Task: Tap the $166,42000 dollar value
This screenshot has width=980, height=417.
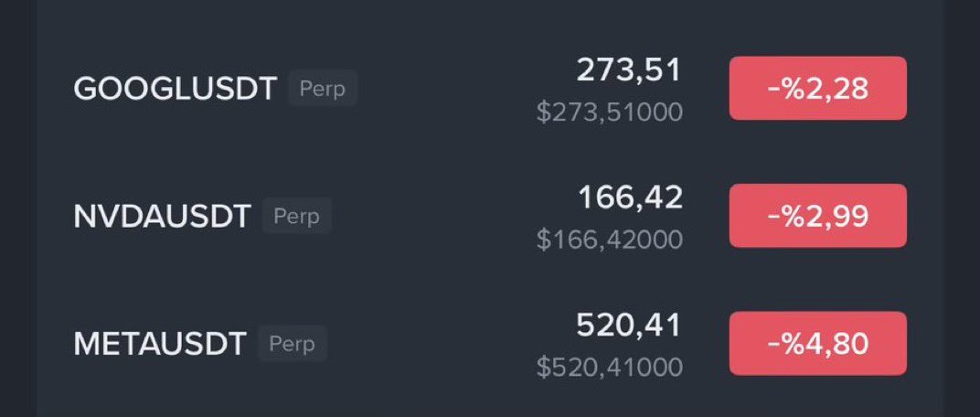Action: click(610, 240)
